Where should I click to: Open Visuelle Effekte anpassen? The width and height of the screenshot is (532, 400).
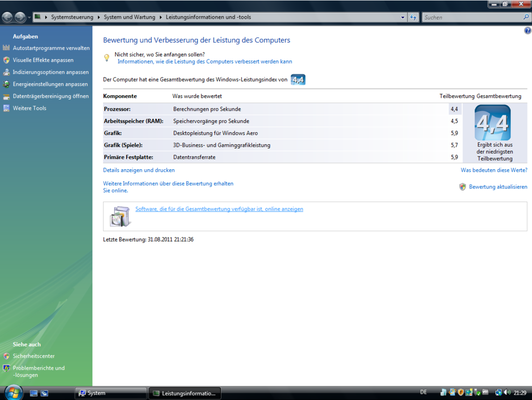click(43, 60)
